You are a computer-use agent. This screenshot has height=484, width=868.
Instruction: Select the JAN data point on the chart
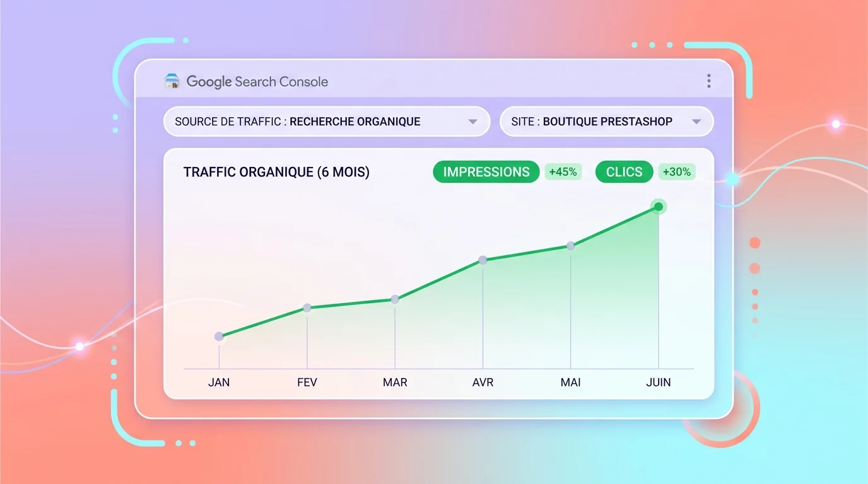[219, 336]
